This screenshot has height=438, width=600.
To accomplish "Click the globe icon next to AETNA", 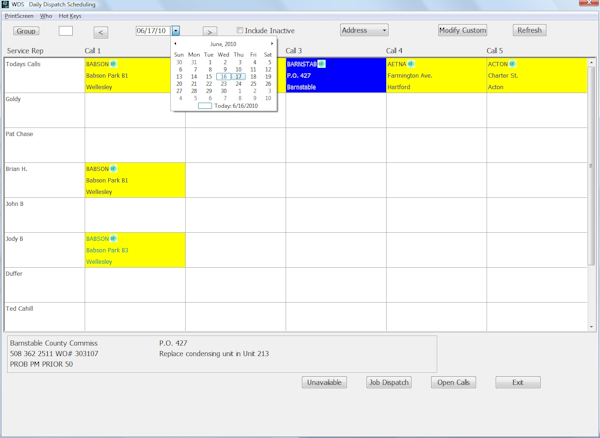I will 411,64.
